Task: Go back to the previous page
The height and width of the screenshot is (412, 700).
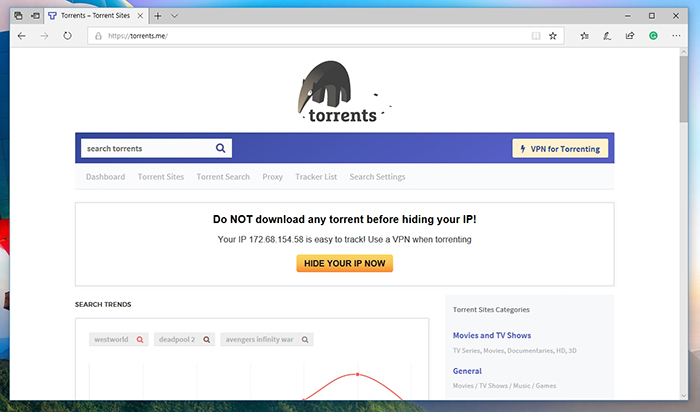Action: (21, 36)
